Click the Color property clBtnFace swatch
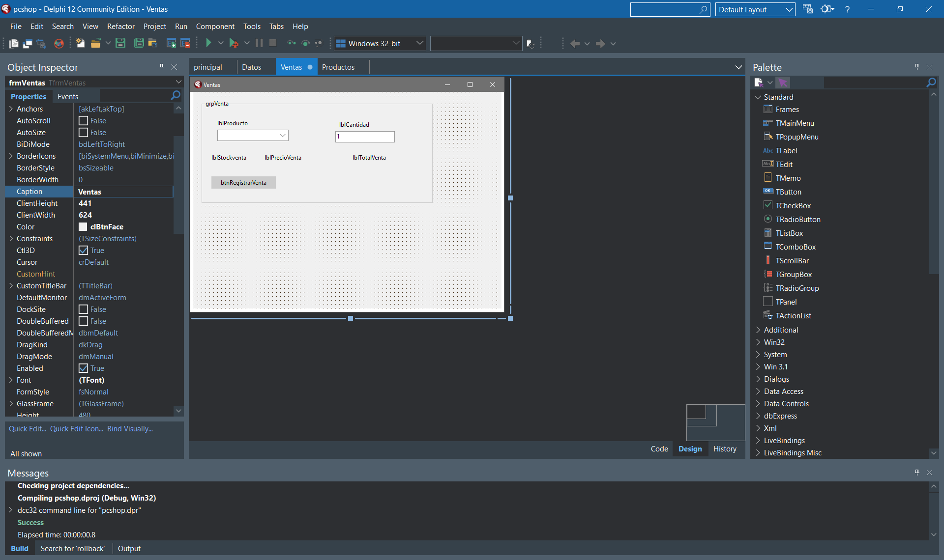Viewport: 944px width, 560px height. [x=83, y=227]
